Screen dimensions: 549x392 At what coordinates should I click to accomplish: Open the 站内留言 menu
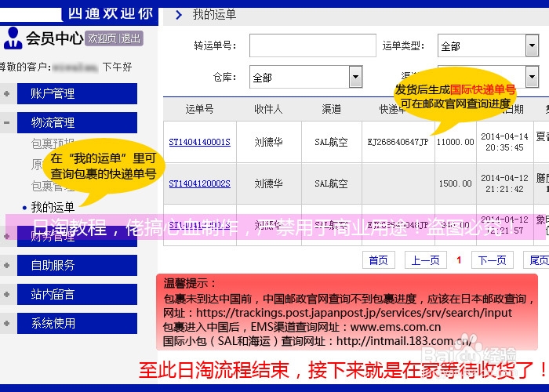pyautogui.click(x=77, y=294)
